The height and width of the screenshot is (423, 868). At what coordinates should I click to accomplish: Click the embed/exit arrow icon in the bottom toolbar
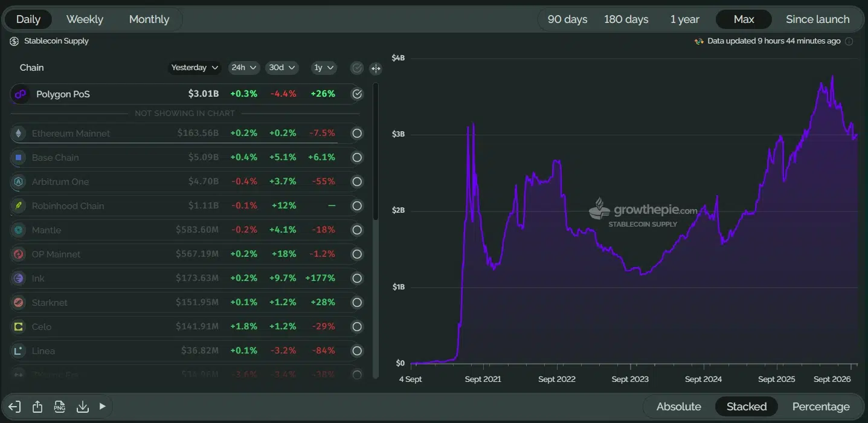pyautogui.click(x=15, y=407)
